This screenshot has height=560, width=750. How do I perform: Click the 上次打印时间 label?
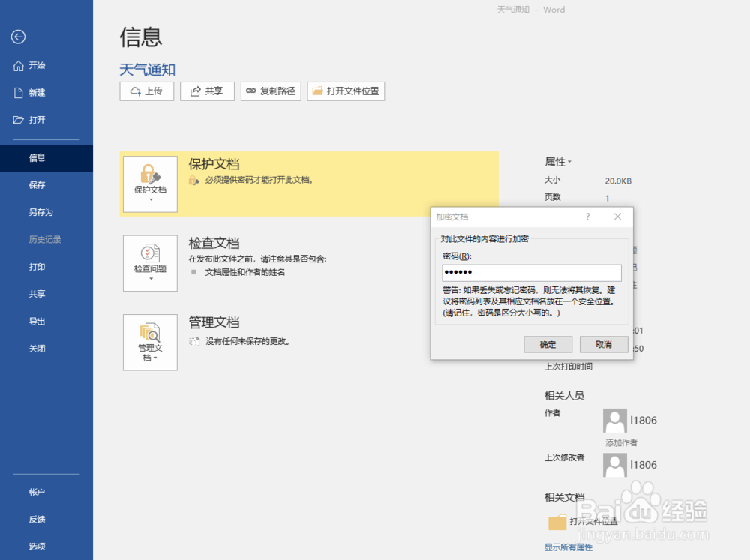[568, 367]
